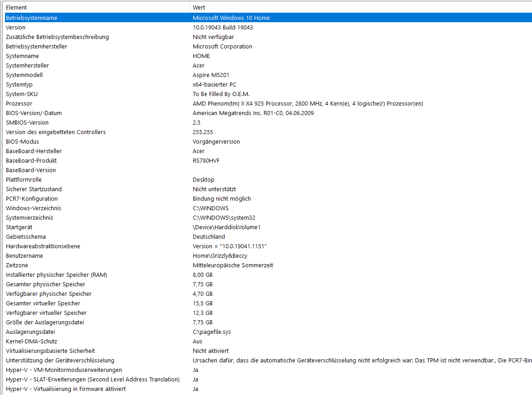Select the Systemtyp row
This screenshot has width=532, height=395.
(x=268, y=84)
